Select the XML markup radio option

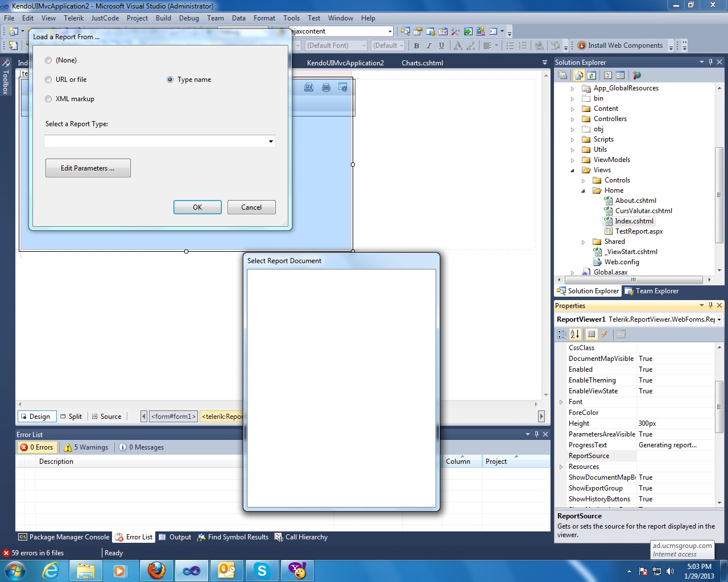(48, 99)
